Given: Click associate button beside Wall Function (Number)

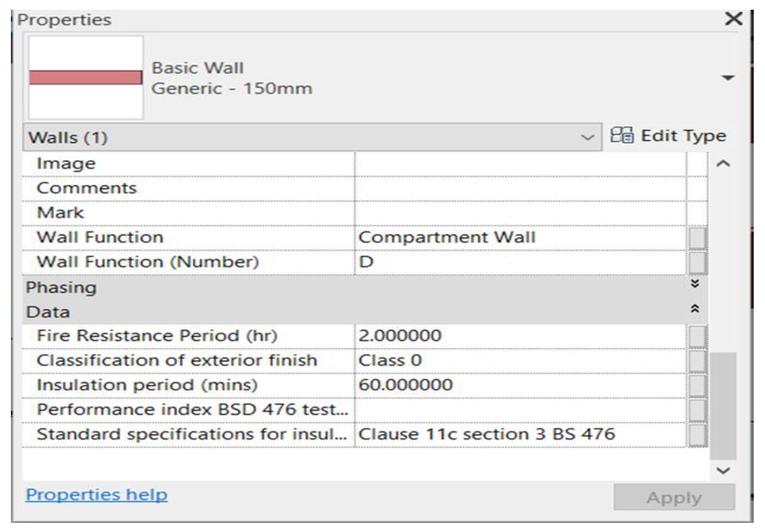Looking at the screenshot, I should point(697,263).
